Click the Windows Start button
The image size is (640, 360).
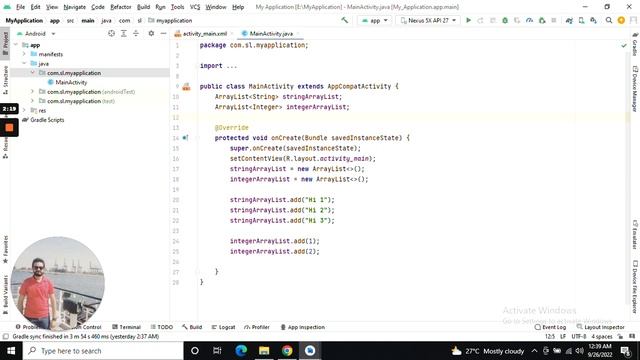coord(11,351)
